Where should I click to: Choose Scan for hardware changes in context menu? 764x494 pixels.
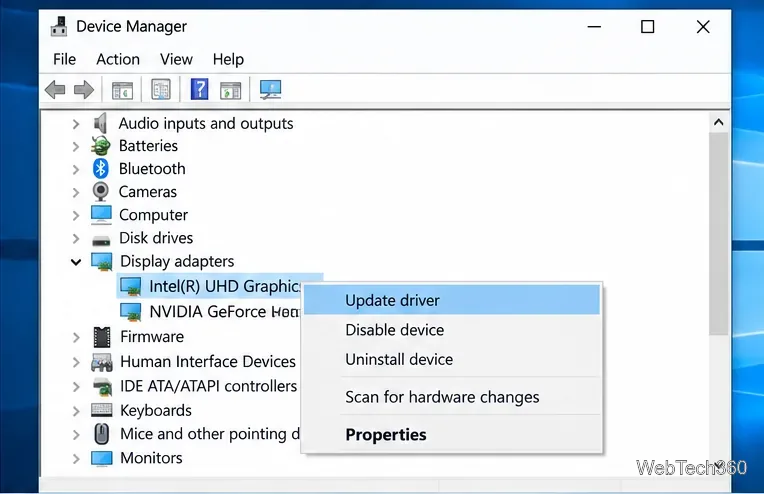click(x=452, y=397)
